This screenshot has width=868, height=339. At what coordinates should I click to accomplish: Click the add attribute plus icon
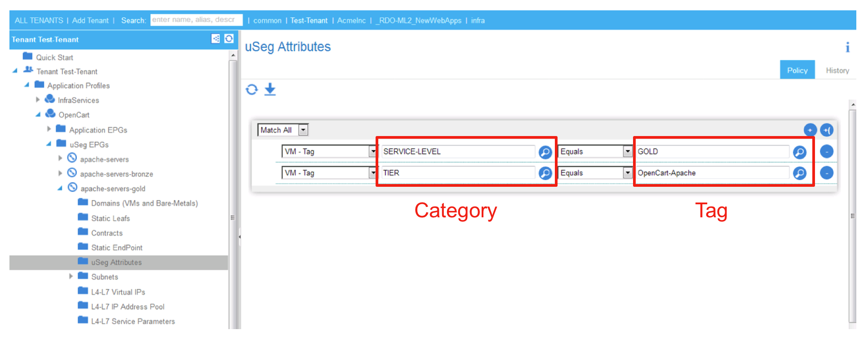(x=810, y=130)
